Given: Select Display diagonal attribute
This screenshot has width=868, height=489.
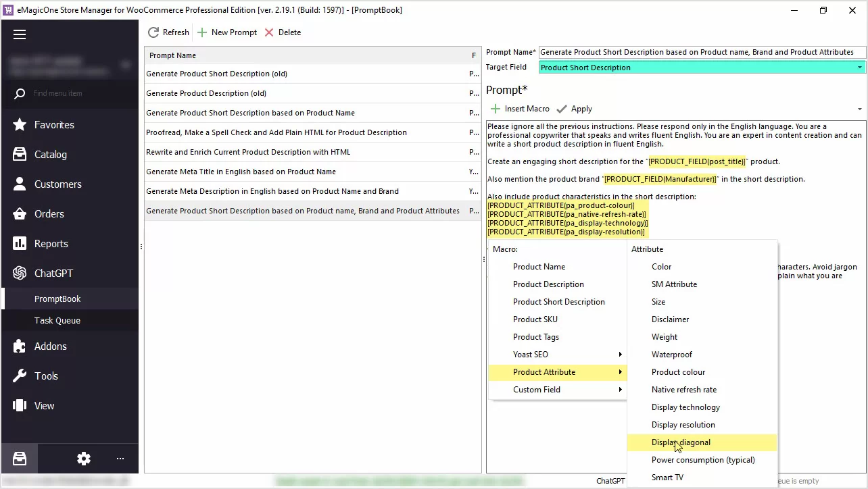Looking at the screenshot, I should coord(681,442).
